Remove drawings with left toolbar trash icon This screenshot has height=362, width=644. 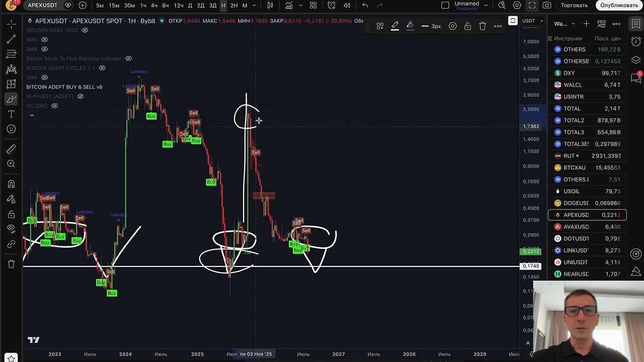11,264
